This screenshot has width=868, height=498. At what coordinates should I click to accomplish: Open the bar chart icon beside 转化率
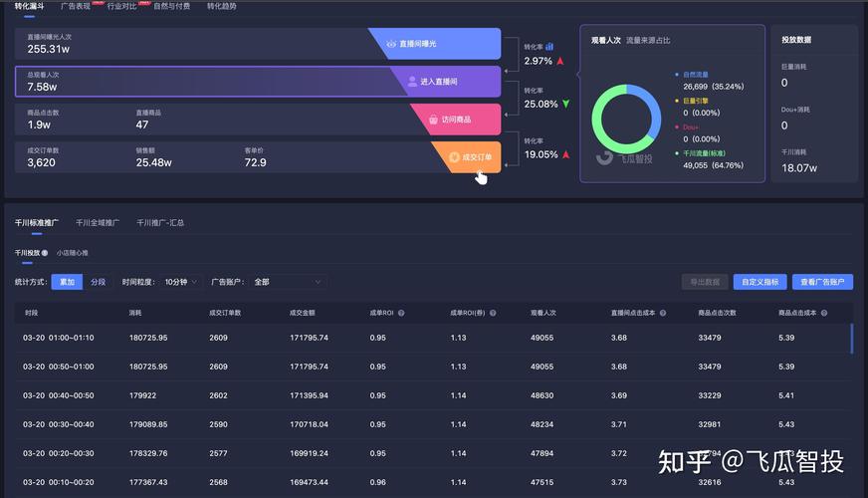(549, 46)
